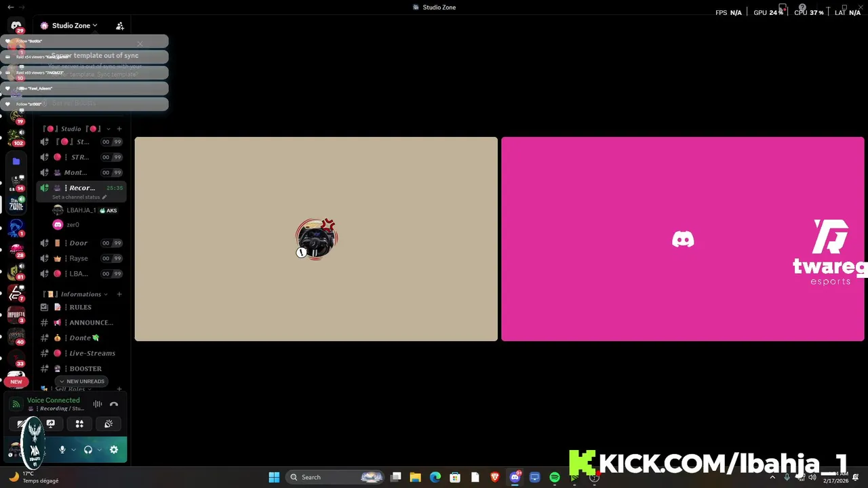This screenshot has height=488, width=868.
Task: Open the Impureza server icon
Action: click(x=16, y=315)
